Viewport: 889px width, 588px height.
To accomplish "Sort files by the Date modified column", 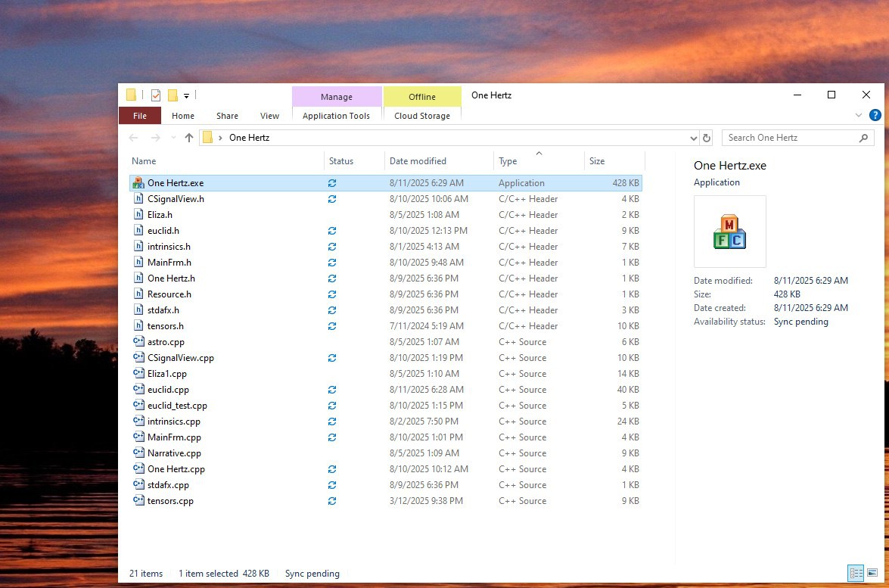I will tap(418, 161).
